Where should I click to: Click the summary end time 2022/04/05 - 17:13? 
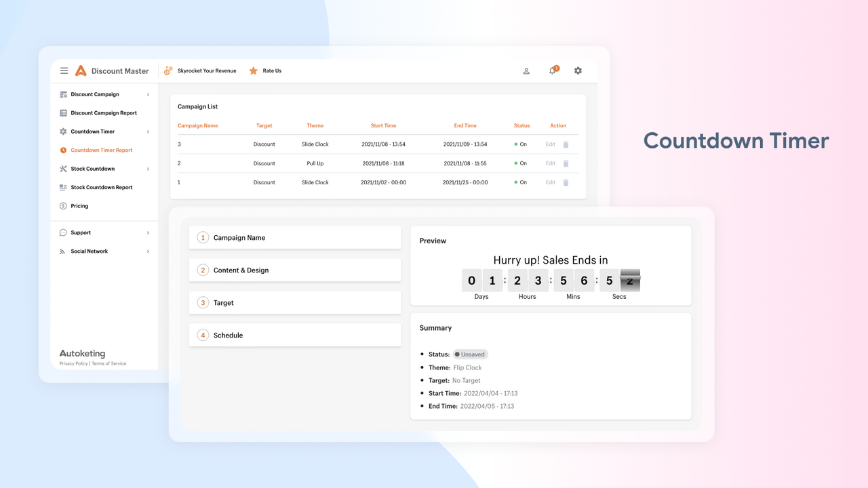click(487, 406)
